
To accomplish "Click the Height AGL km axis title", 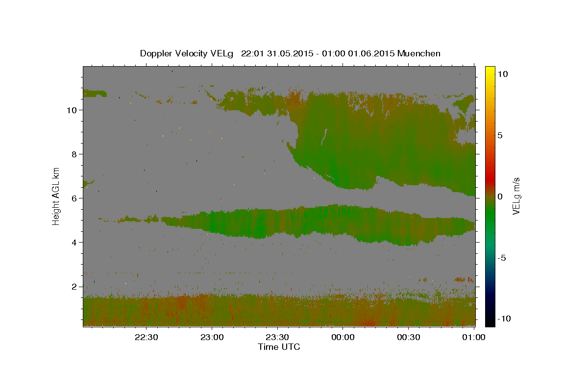I will 56,196.
